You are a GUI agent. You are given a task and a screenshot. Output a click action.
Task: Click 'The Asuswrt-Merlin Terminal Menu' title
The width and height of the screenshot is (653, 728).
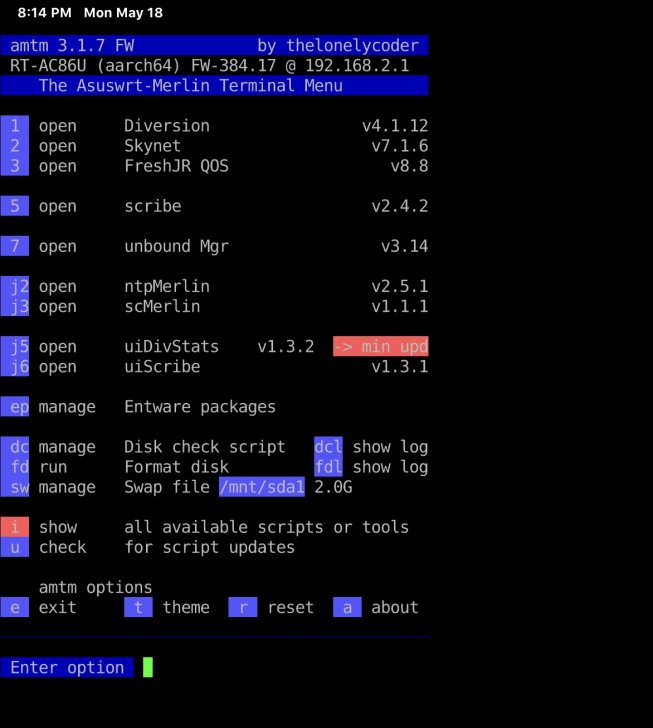point(190,86)
